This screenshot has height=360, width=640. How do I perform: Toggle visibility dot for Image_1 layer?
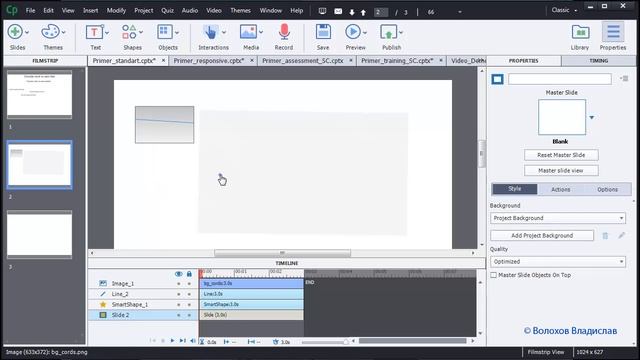click(x=178, y=284)
